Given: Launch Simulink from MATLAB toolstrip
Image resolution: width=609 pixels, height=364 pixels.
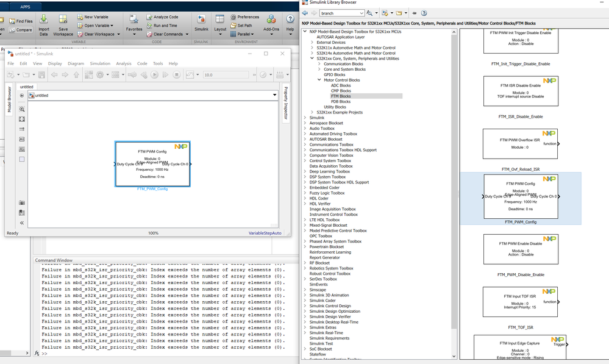Looking at the screenshot, I should click(201, 23).
